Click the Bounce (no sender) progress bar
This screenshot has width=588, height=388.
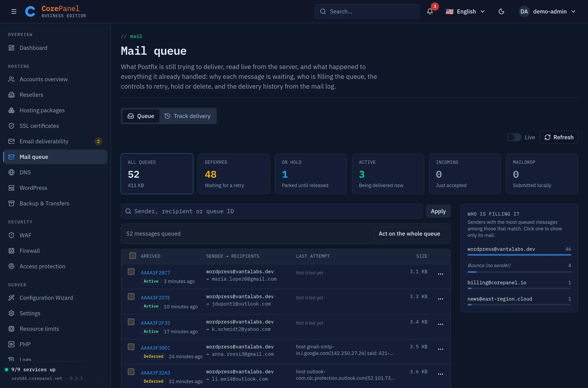(x=519, y=272)
